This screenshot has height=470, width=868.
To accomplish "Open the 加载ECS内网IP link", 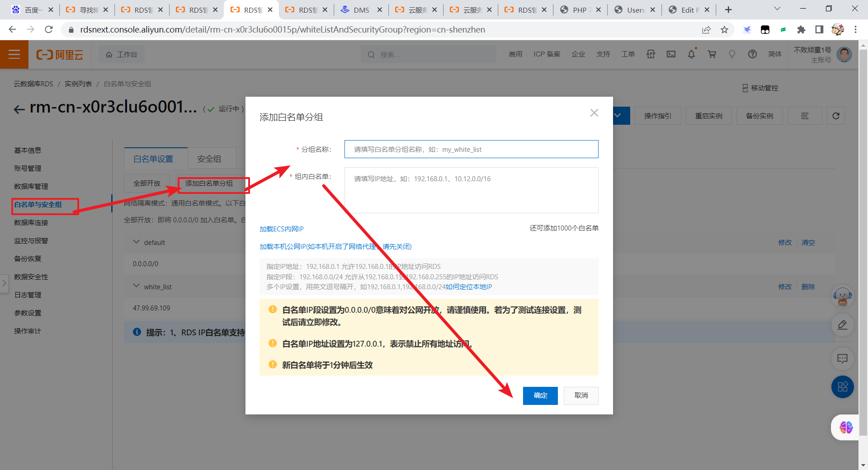I will click(x=281, y=229).
